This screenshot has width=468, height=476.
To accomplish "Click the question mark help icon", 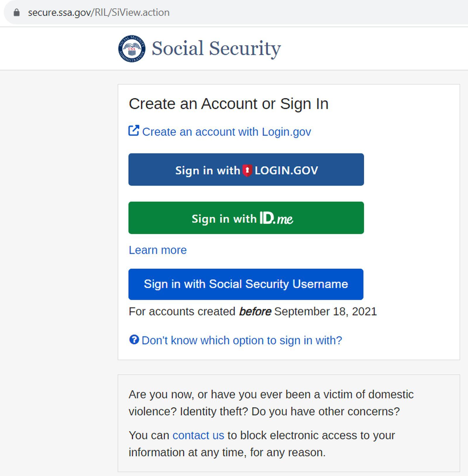I will pyautogui.click(x=134, y=340).
